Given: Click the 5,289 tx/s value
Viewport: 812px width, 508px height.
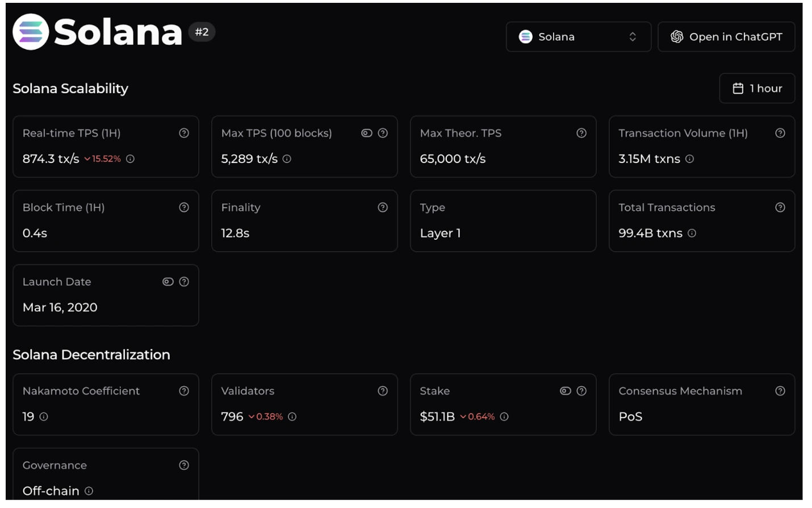Looking at the screenshot, I should [249, 159].
